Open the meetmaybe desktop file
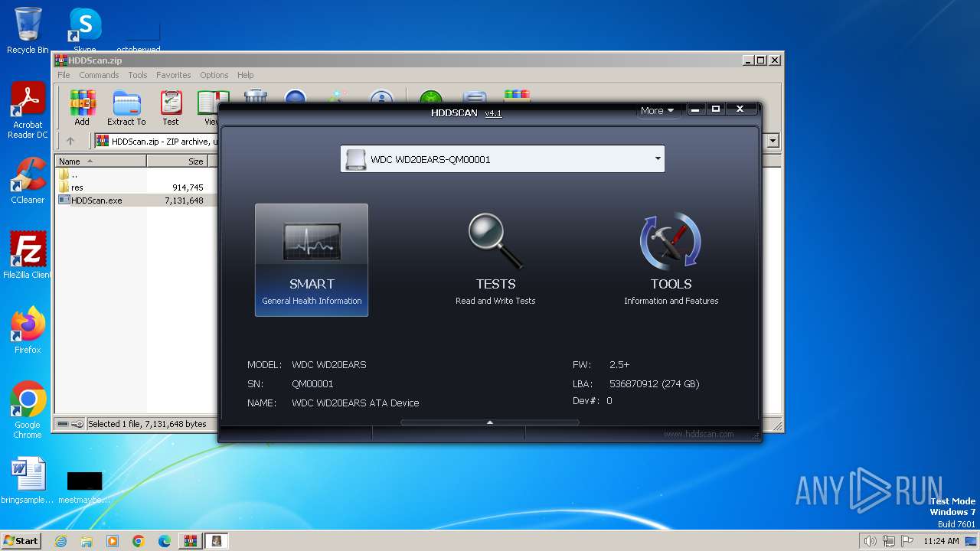980x551 pixels. click(84, 487)
